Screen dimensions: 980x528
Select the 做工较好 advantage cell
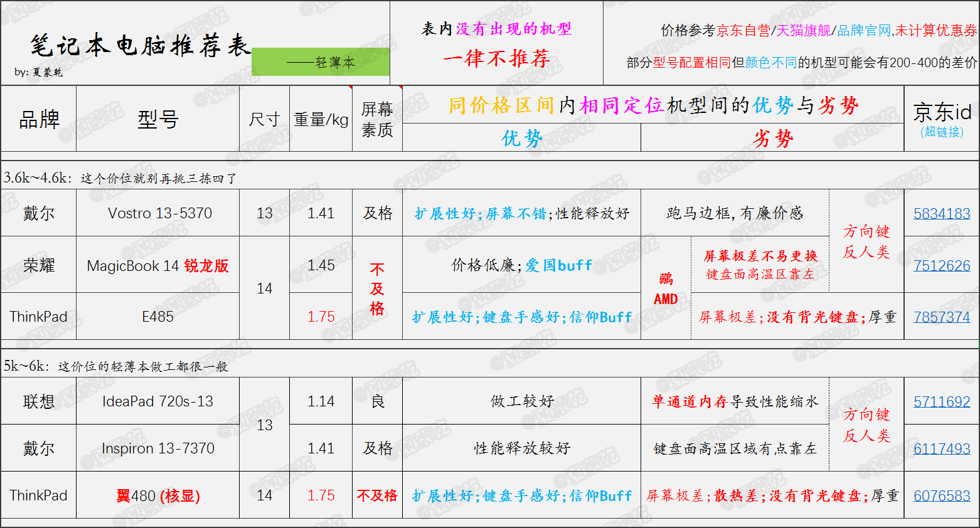pyautogui.click(x=521, y=401)
